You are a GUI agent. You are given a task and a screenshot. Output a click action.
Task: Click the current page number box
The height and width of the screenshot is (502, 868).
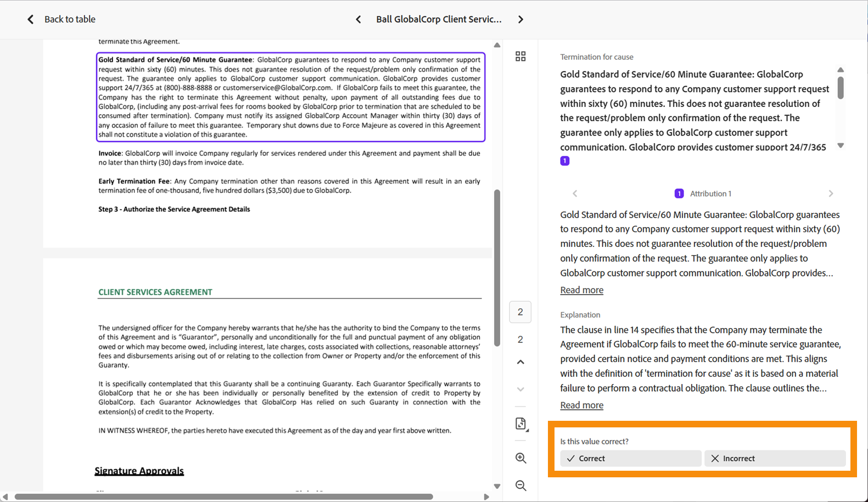pyautogui.click(x=520, y=312)
